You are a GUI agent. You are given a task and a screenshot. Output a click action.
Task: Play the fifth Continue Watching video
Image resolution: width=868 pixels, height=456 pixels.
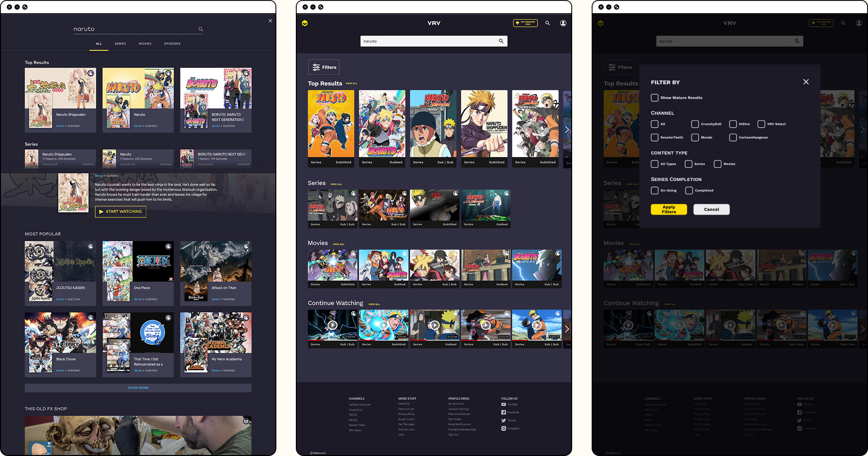pyautogui.click(x=537, y=325)
